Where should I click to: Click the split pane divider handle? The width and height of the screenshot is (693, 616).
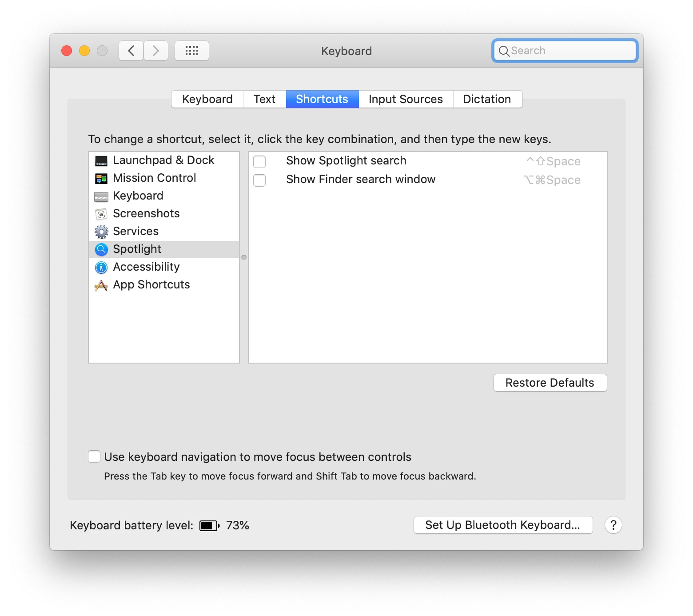[244, 257]
